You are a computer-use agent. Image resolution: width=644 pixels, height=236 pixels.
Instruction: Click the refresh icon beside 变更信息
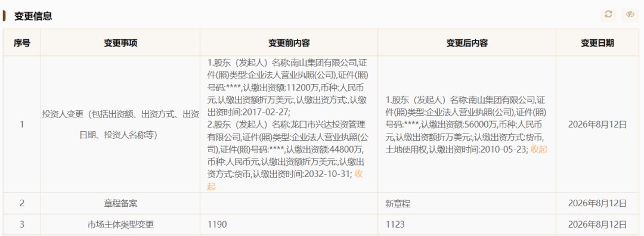coord(608,15)
